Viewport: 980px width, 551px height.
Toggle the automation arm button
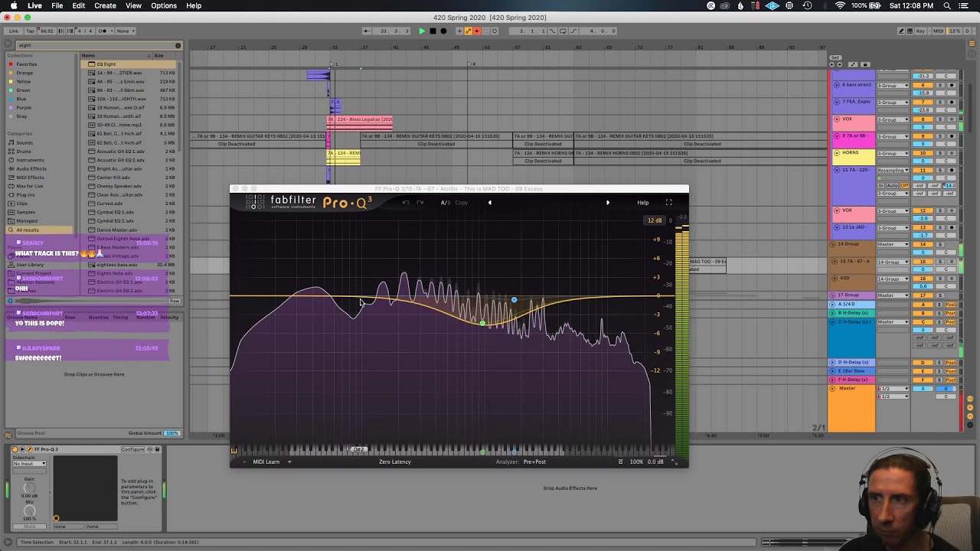tap(469, 31)
